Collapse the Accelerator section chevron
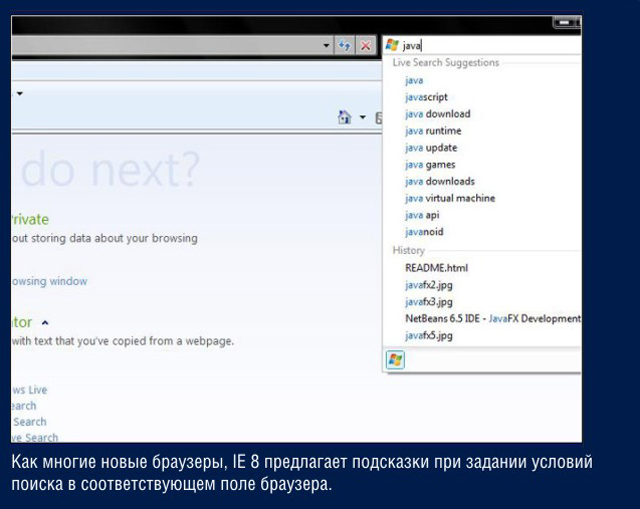The width and height of the screenshot is (640, 509). pyautogui.click(x=45, y=323)
